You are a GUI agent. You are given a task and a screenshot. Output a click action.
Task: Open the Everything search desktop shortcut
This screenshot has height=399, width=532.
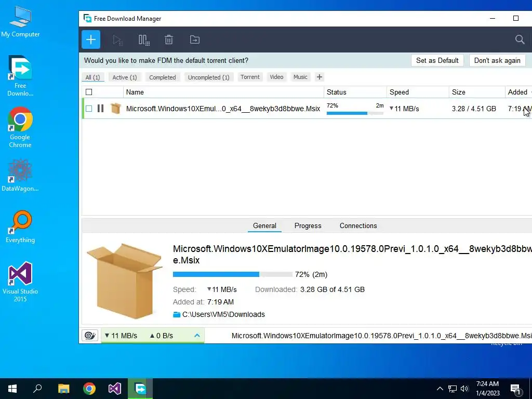(x=20, y=227)
